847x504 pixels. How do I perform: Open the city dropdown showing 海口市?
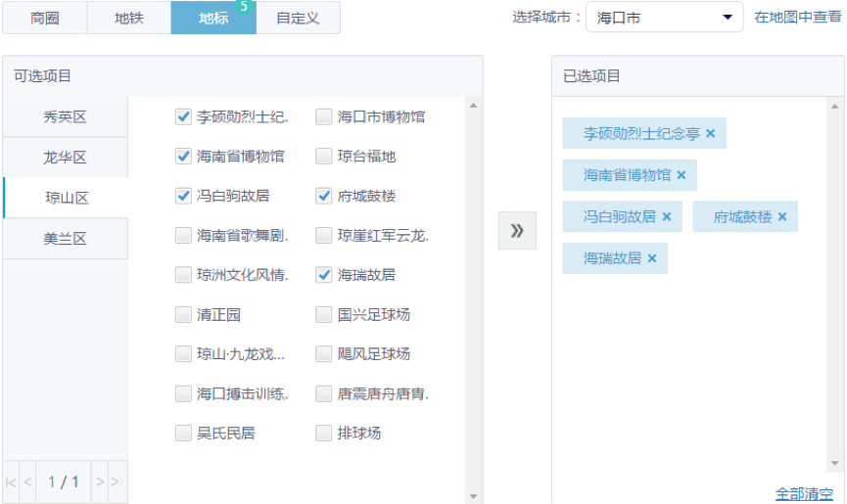[664, 18]
